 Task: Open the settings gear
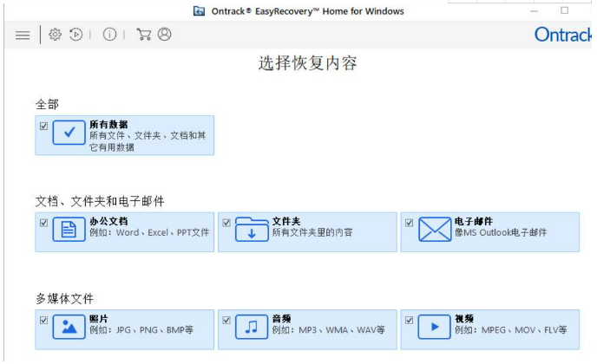coord(55,35)
